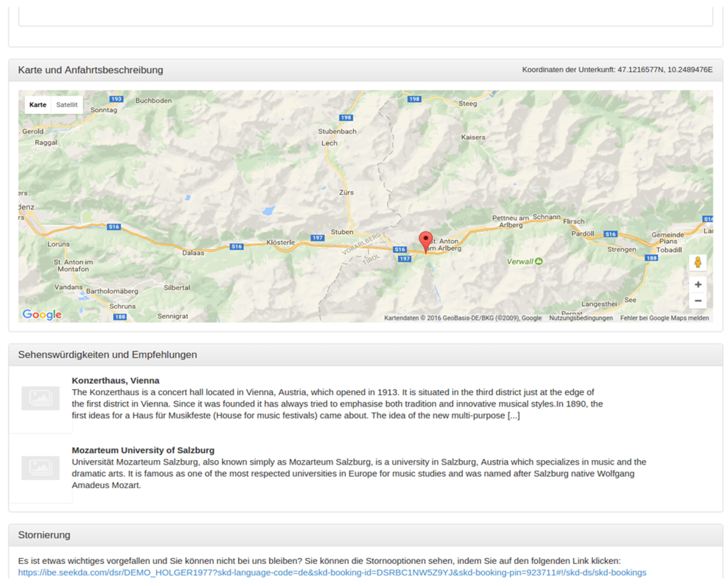Click the Gerold label on map
Image resolution: width=728 pixels, height=586 pixels.
click(x=33, y=131)
